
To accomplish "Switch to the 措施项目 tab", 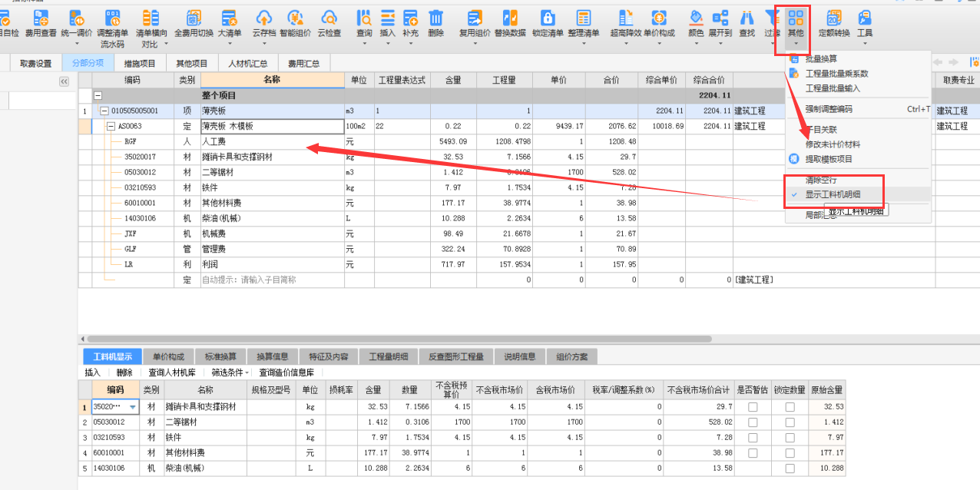I will pyautogui.click(x=140, y=64).
